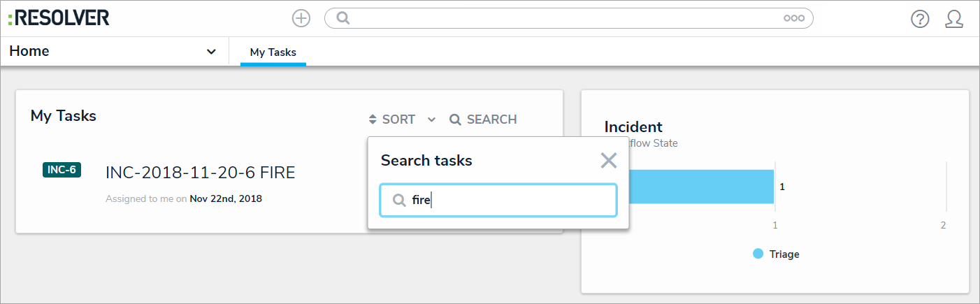The image size is (980, 304).
Task: Switch to the My Tasks tab
Action: [273, 52]
